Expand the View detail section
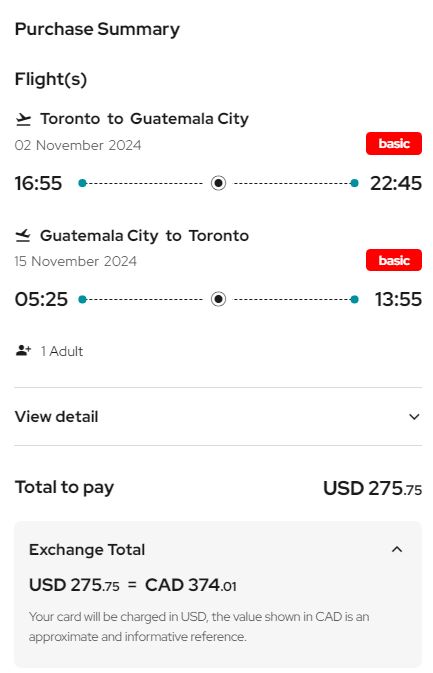433x673 pixels. pos(218,416)
